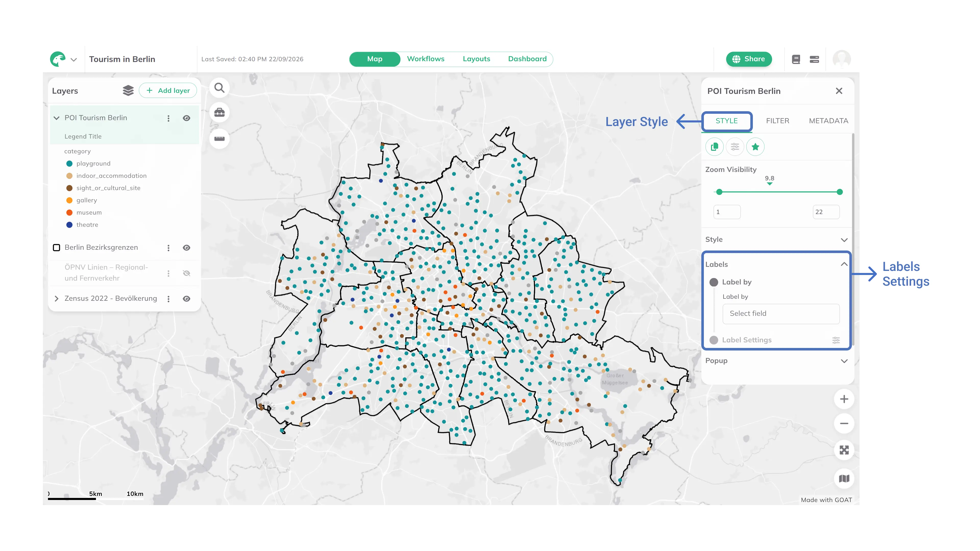Open the basemap selector
Screen dimensions: 980x551
point(844,478)
